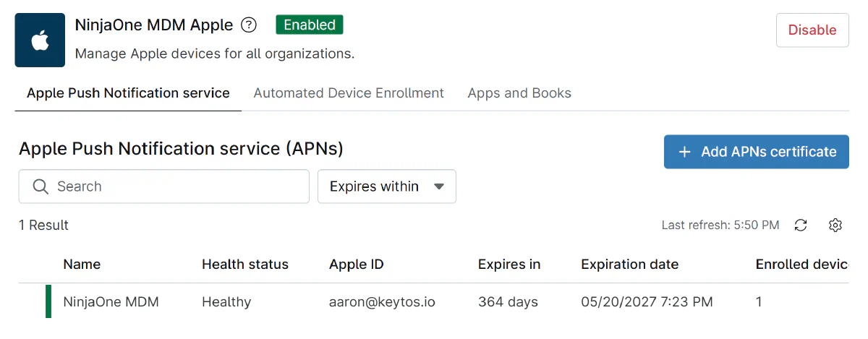Focus the Search input field

[x=164, y=186]
